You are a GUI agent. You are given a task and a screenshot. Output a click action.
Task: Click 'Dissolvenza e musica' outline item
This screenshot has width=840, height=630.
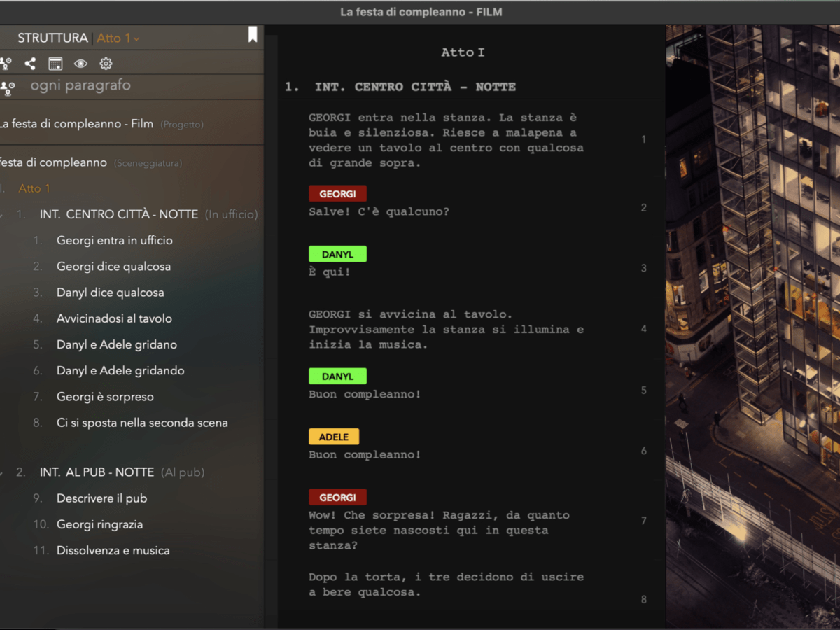113,551
